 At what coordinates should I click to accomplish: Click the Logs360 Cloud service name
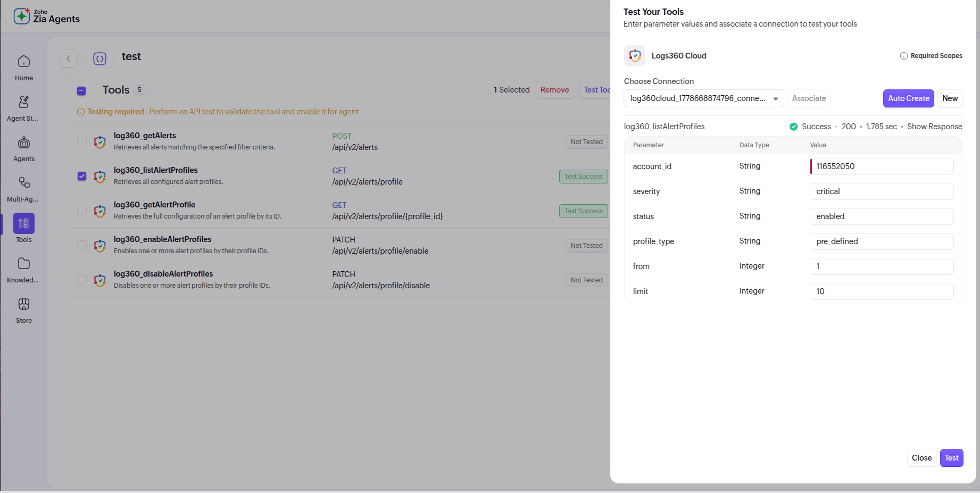pos(679,56)
